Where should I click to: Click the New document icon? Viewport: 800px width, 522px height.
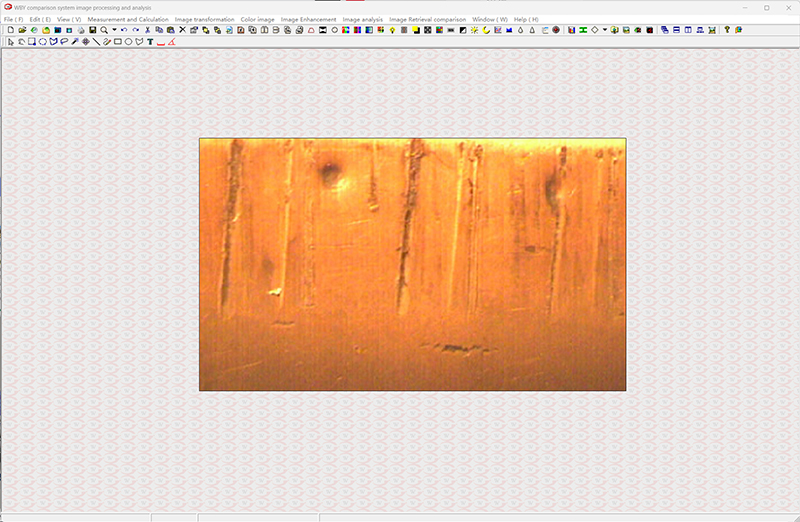coord(11,30)
